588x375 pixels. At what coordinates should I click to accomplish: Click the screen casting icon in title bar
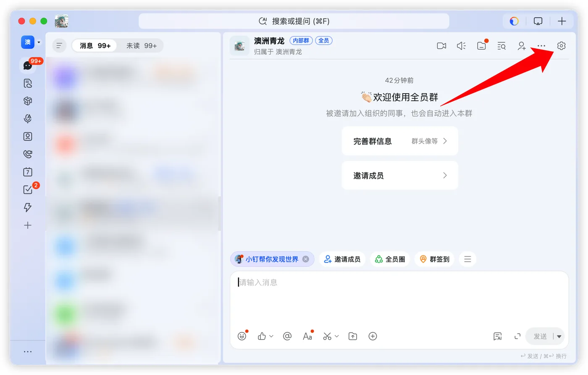point(538,21)
